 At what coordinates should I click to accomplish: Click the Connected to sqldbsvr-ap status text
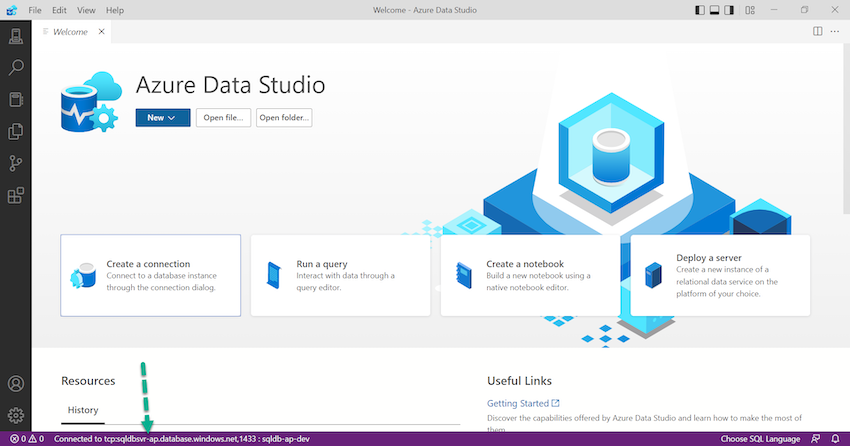pyautogui.click(x=182, y=439)
